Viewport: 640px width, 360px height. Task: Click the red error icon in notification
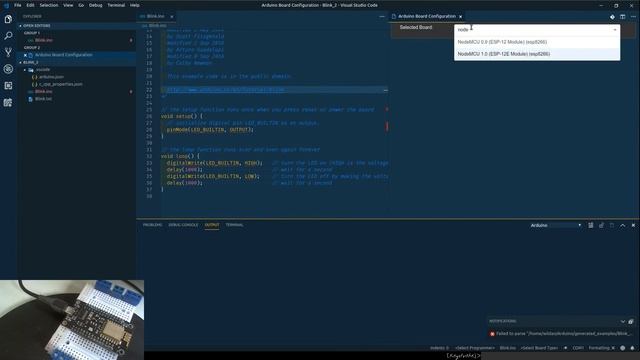click(492, 334)
